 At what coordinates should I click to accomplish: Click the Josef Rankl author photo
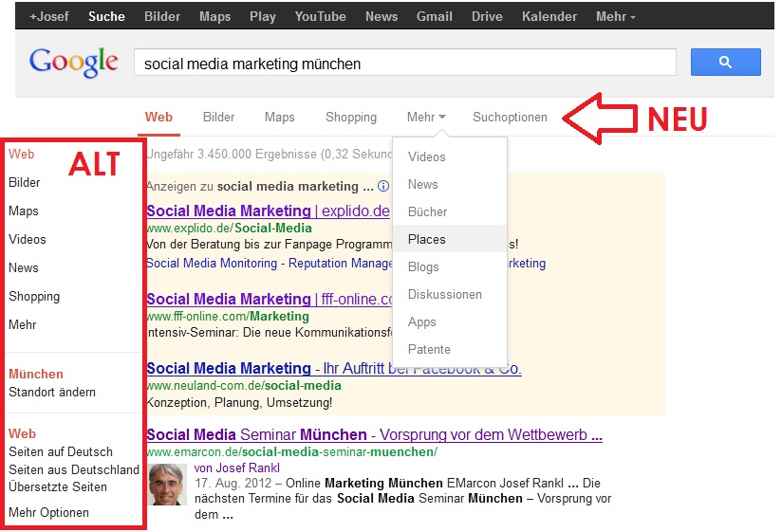(x=167, y=485)
